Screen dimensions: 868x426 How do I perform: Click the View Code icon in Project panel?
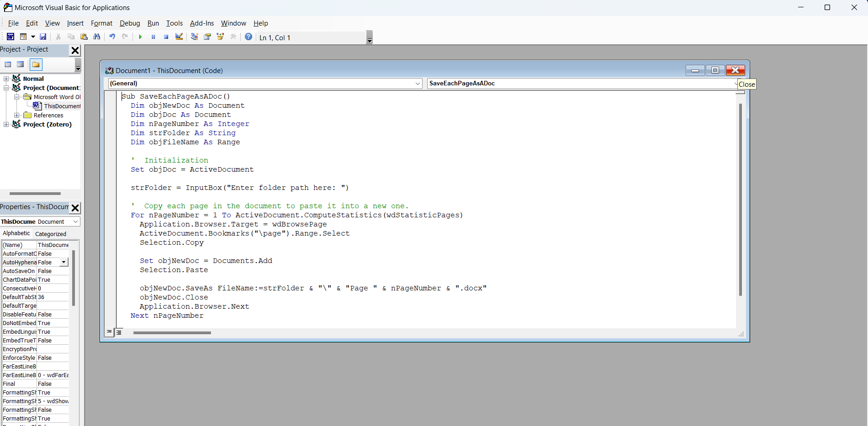pyautogui.click(x=8, y=64)
